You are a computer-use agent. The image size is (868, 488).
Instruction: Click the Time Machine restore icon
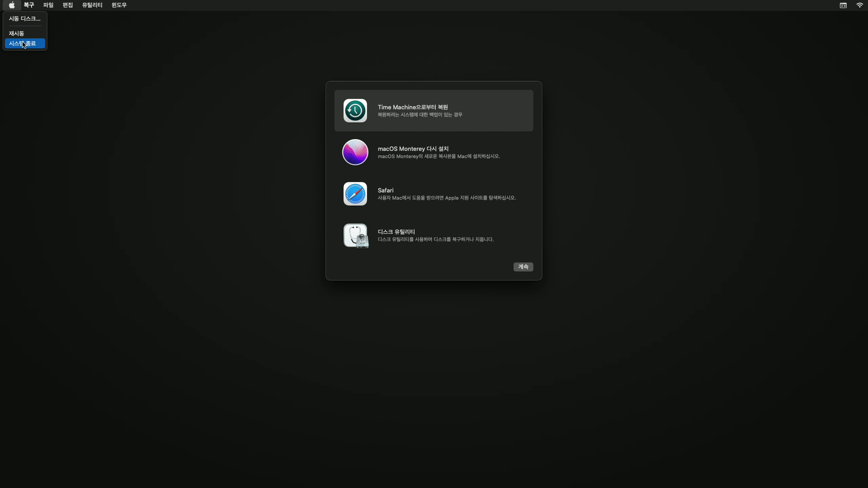355,110
